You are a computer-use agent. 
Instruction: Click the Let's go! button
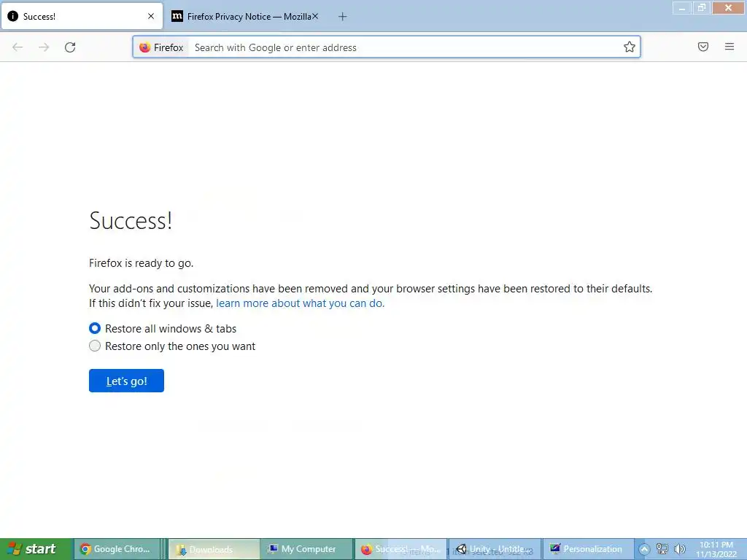click(126, 381)
